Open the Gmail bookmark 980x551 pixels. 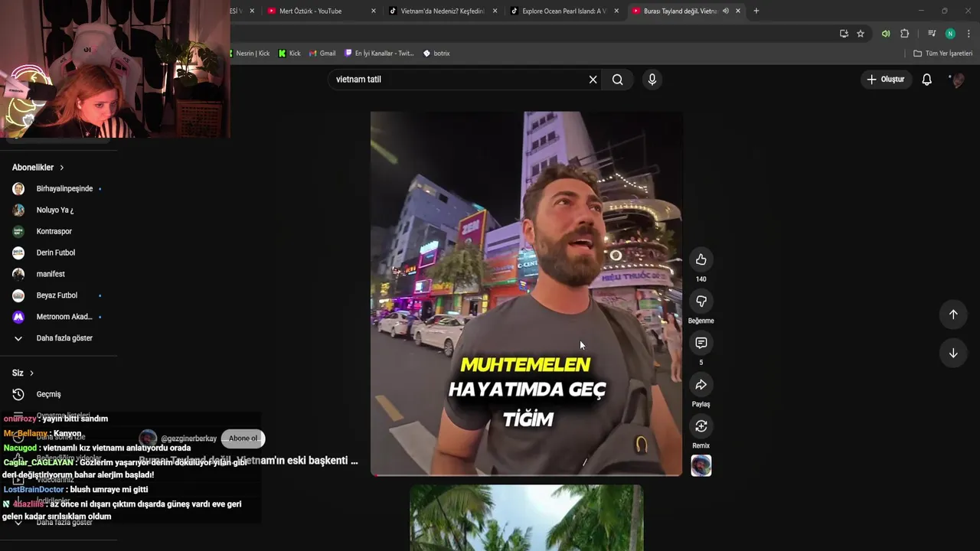322,54
